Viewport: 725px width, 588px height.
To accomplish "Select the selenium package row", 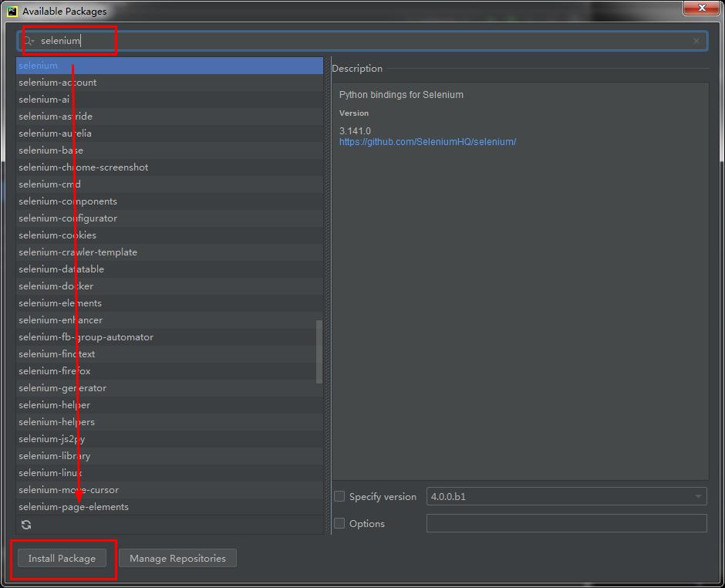I will click(169, 66).
